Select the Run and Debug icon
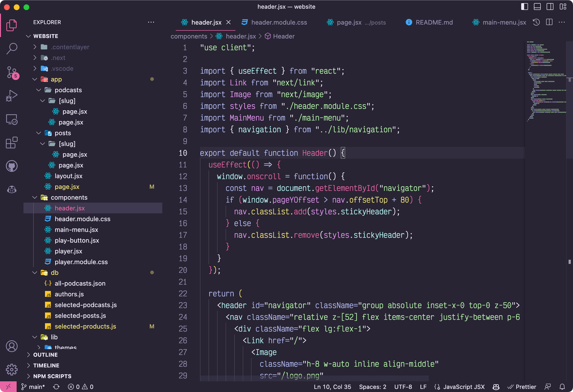Screen dimensions: 573x392 (x=11, y=95)
